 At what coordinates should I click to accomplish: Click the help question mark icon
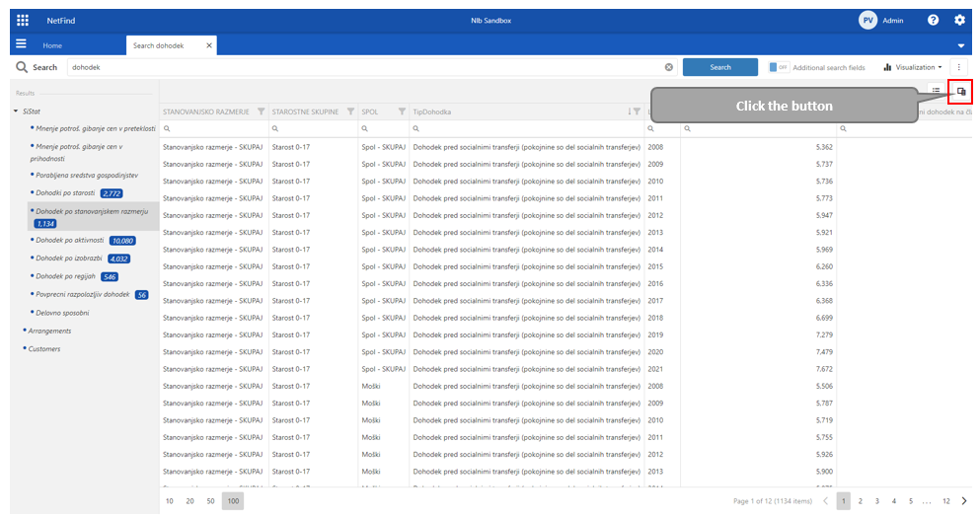point(933,20)
